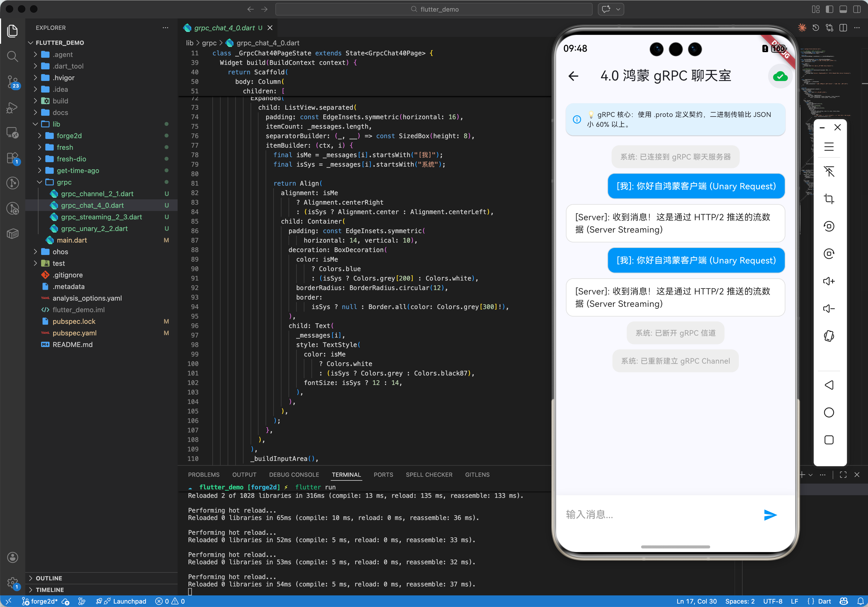Toggle the primary side bar layout icon

[x=829, y=9]
